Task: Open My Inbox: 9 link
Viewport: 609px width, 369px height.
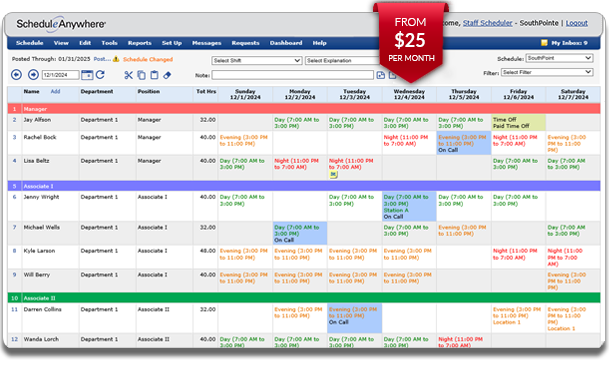Action: [569, 43]
